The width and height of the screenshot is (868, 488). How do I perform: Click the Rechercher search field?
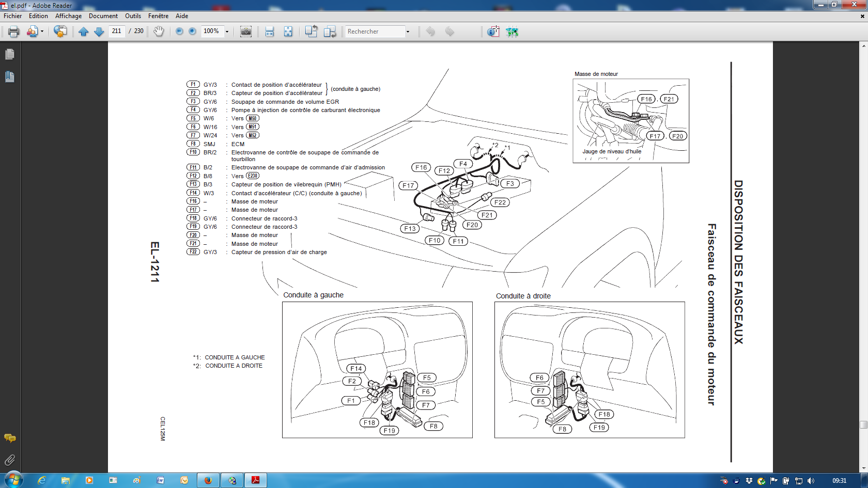tap(375, 32)
